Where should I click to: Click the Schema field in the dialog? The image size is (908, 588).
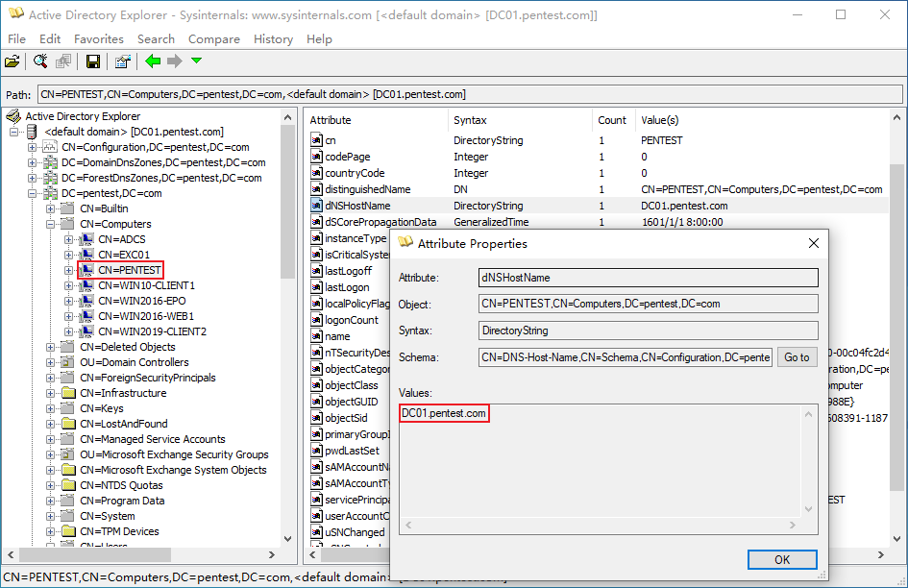pyautogui.click(x=626, y=357)
